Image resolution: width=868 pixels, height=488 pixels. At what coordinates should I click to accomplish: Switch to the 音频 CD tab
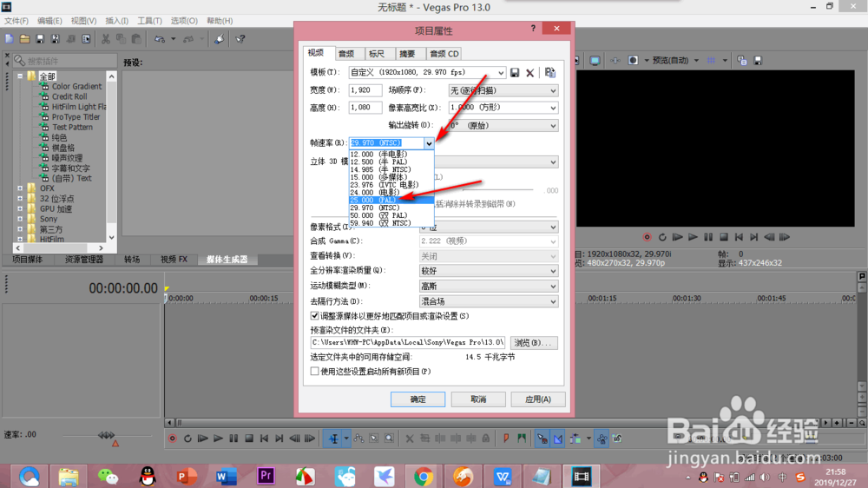[444, 54]
